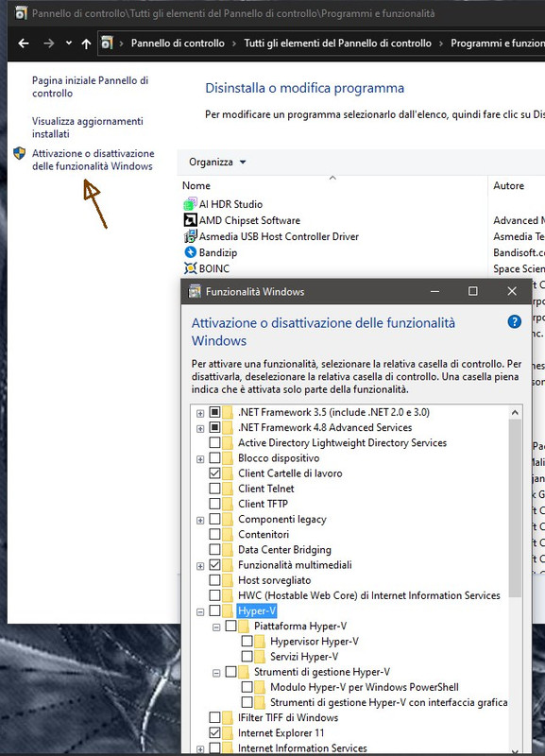Expand the Internet Information Services node
Image resolution: width=545 pixels, height=756 pixels.
click(x=200, y=748)
